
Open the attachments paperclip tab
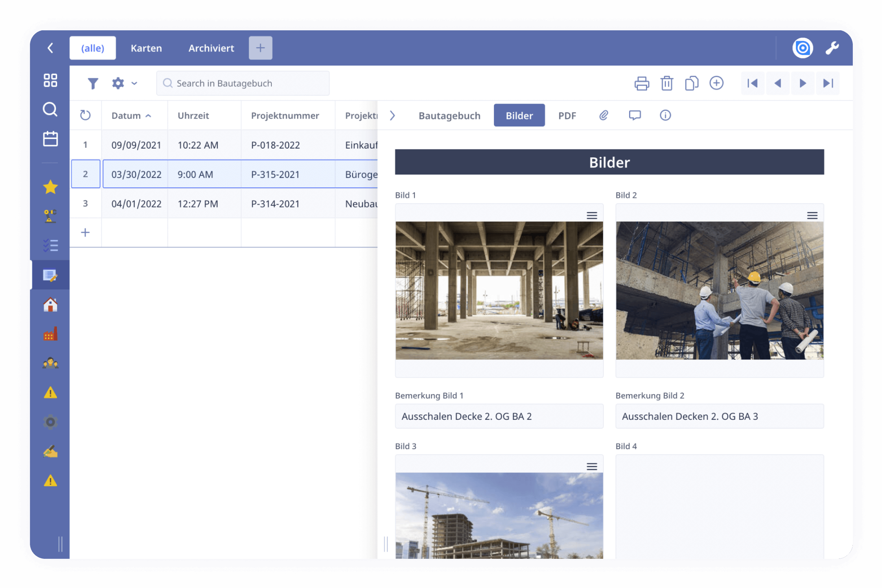(x=603, y=115)
